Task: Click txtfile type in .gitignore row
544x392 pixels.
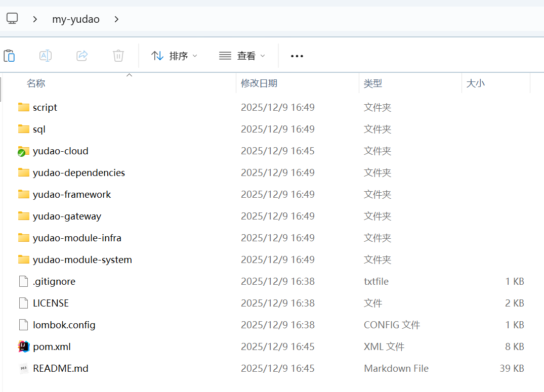Action: [x=376, y=281]
